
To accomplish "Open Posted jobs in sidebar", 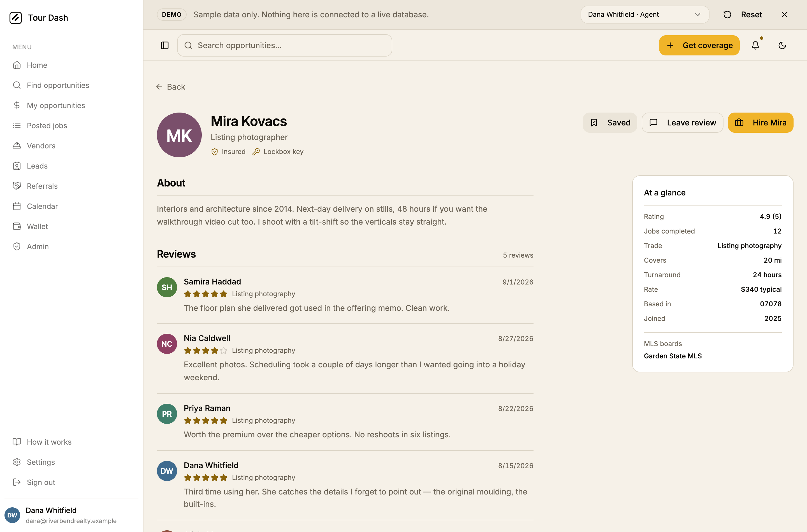I will point(71,125).
